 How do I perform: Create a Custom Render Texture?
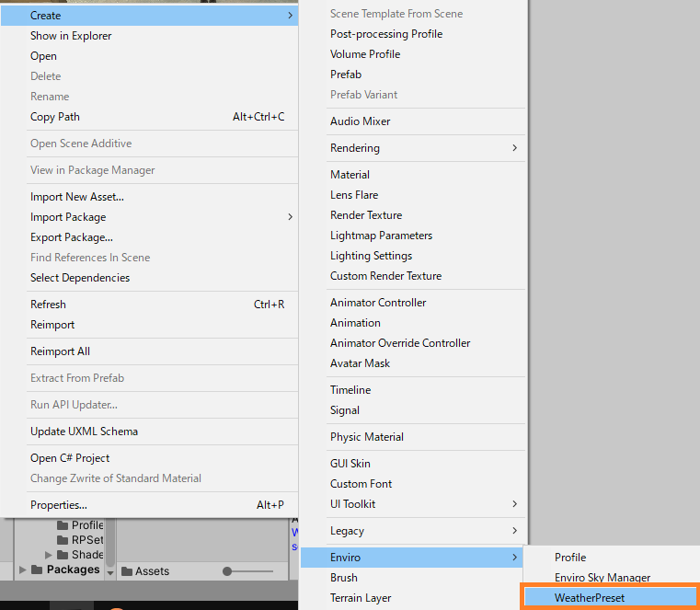point(413,276)
